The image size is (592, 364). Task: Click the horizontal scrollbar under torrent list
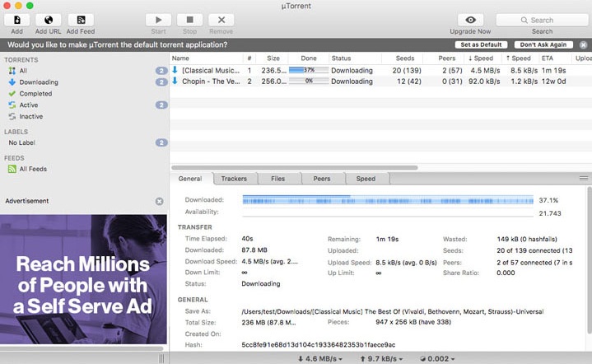click(x=295, y=168)
